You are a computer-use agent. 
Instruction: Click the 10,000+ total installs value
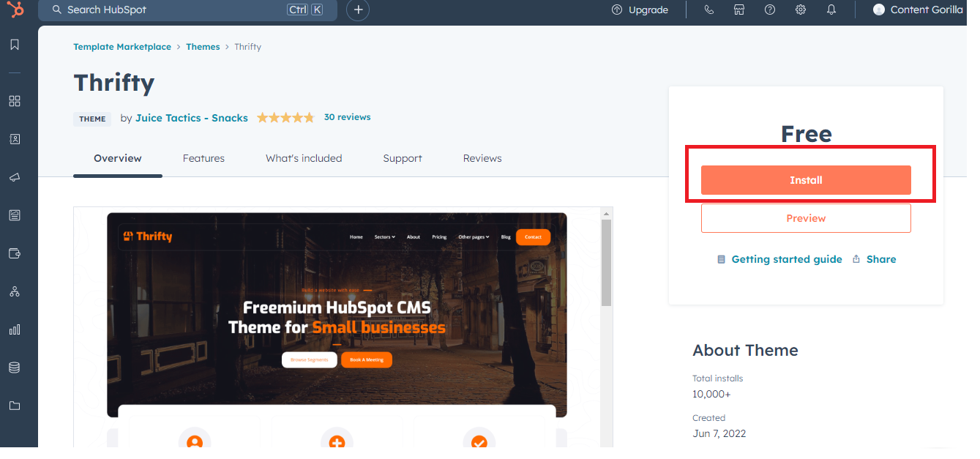[711, 395]
